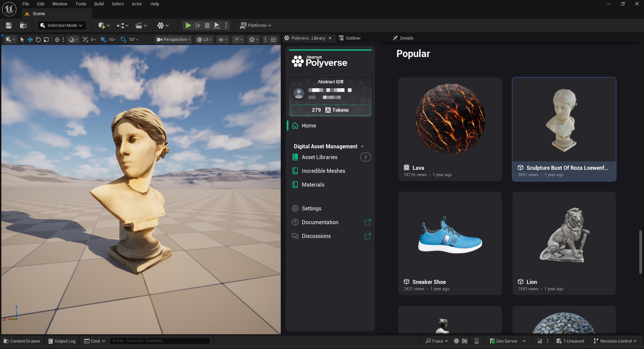Open viewport gear settings menu

pos(253,40)
